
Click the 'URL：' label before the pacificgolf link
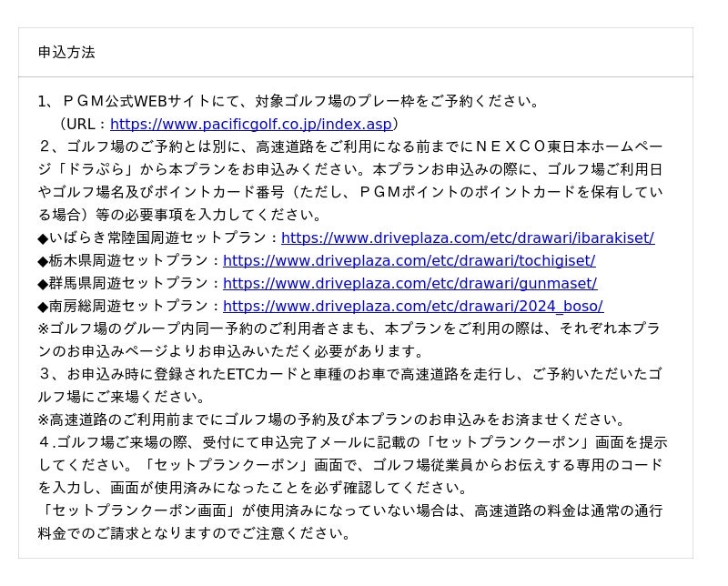[84, 125]
